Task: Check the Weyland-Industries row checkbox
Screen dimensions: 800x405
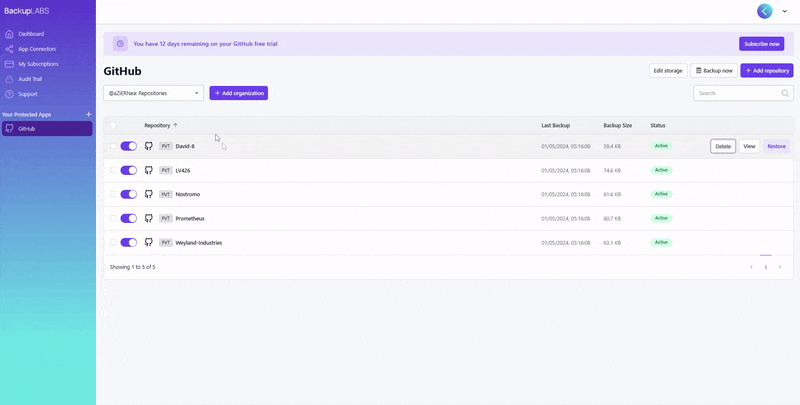Action: point(113,242)
